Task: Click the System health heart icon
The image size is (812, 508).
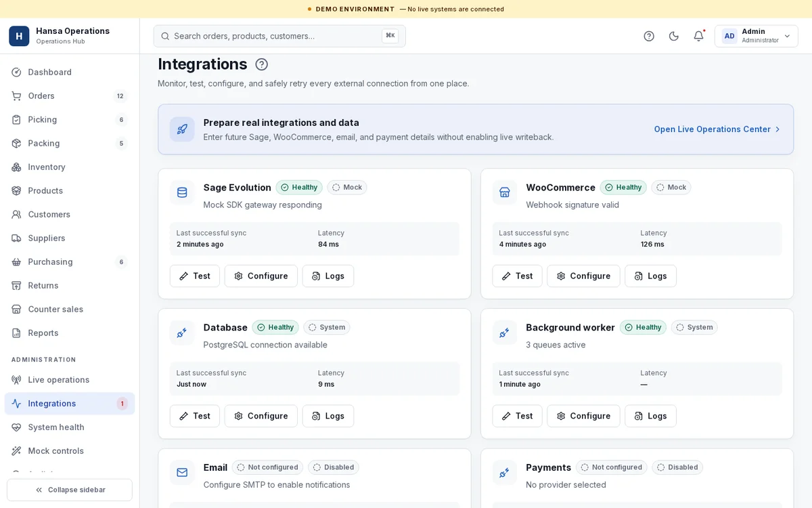Action: click(x=16, y=427)
